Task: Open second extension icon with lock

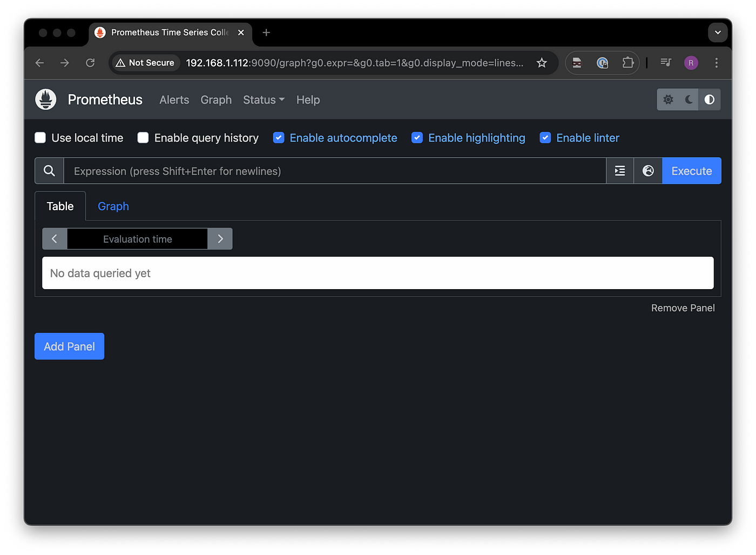Action: 602,63
